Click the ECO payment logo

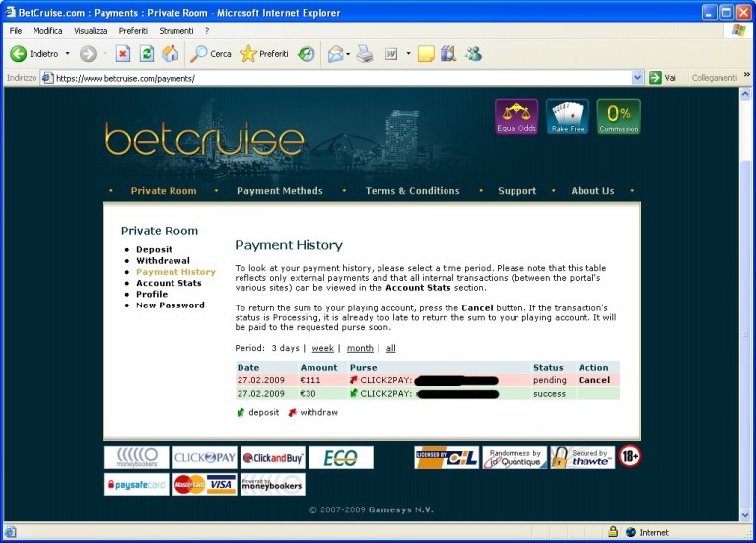pyautogui.click(x=341, y=457)
